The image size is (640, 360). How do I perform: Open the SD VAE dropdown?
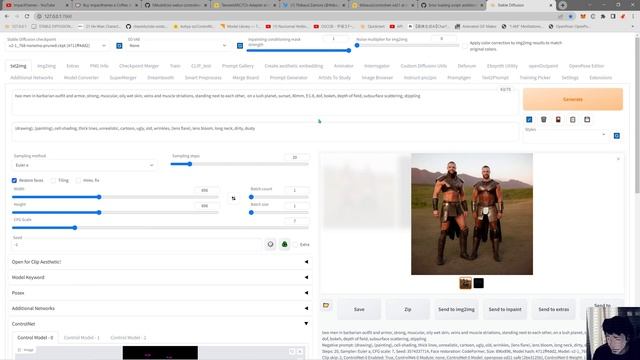178,46
